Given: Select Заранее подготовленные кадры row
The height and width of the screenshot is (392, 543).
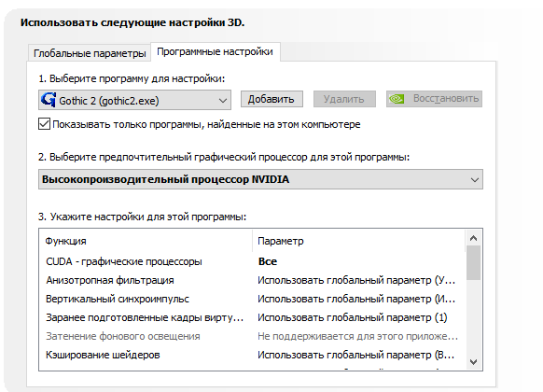Looking at the screenshot, I should 252,317.
